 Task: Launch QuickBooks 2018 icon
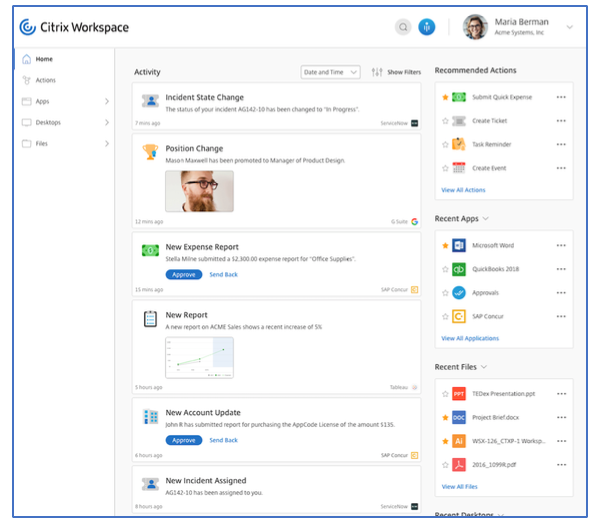point(458,269)
